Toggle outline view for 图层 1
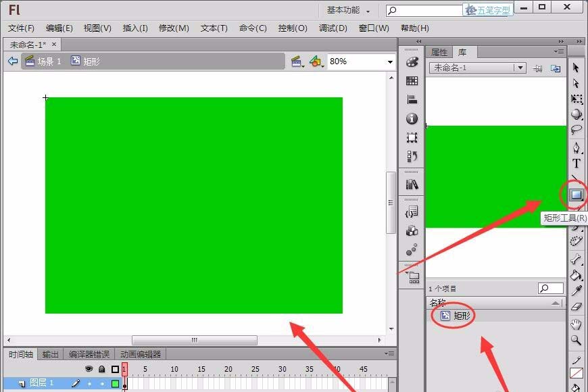Screen dimensions: 588x392 pyautogui.click(x=114, y=383)
